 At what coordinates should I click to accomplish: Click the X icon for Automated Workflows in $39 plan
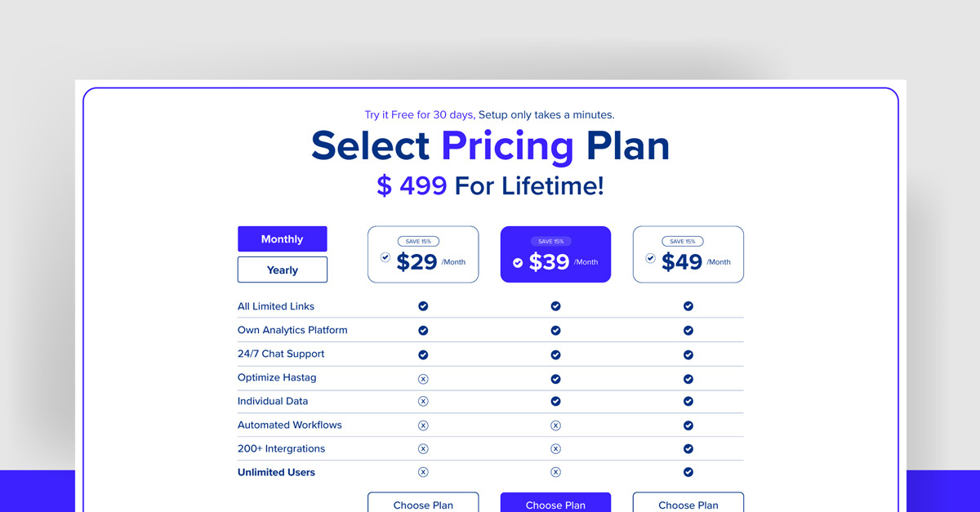pyautogui.click(x=555, y=425)
